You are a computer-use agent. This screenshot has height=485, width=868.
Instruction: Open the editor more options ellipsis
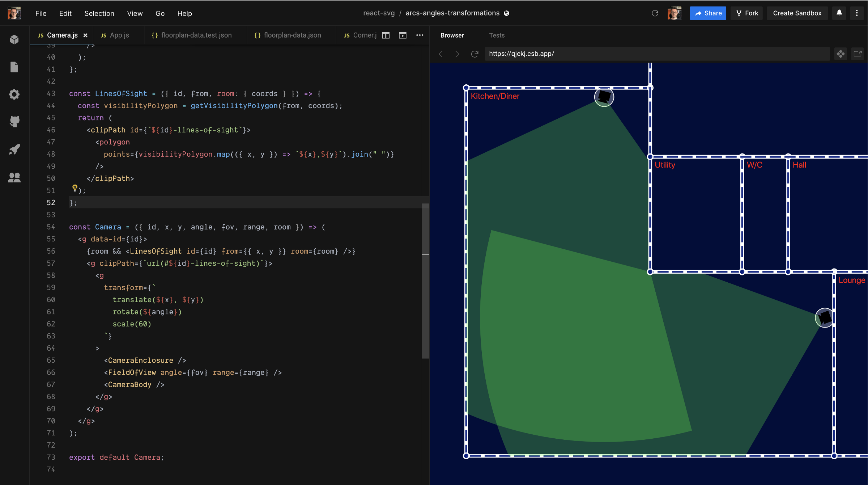point(420,35)
